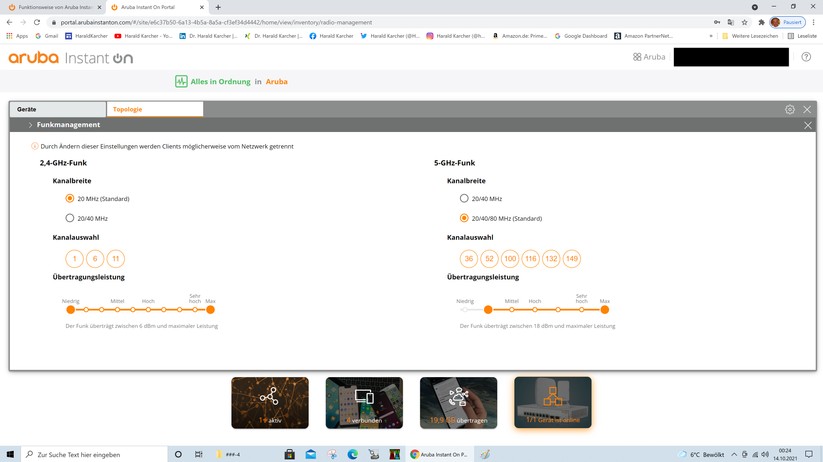Screen dimensions: 823x462
Task: Click 2.4 GHz power slider minimum handle
Action: point(70,310)
